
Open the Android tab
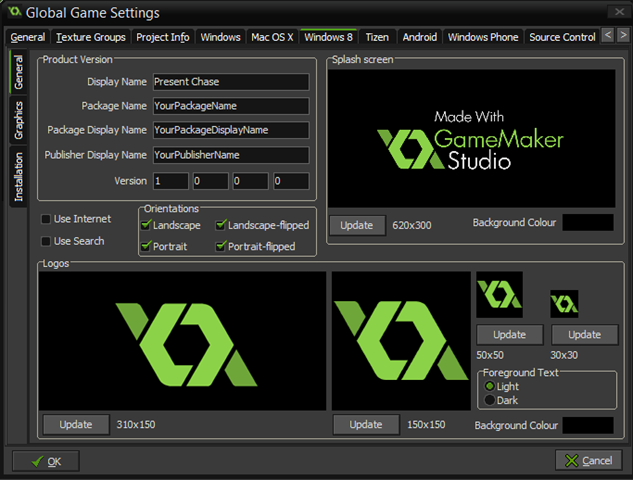point(420,37)
